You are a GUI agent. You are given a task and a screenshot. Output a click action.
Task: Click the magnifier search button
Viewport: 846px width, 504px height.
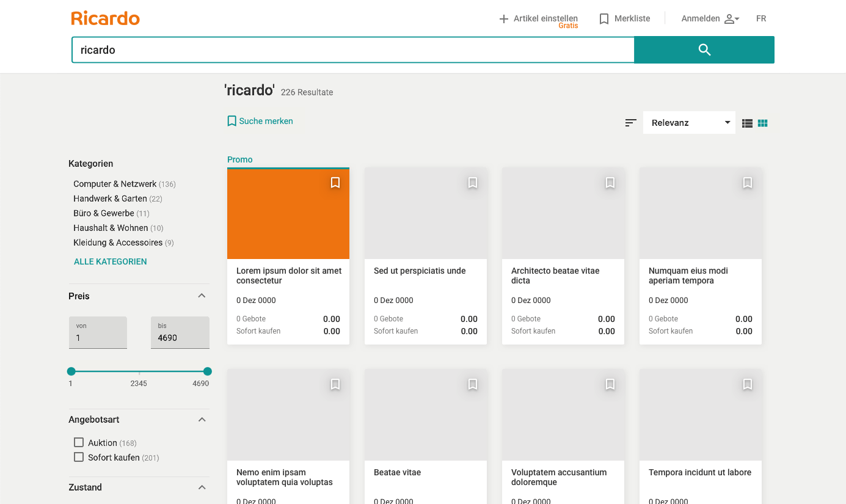[x=704, y=50]
